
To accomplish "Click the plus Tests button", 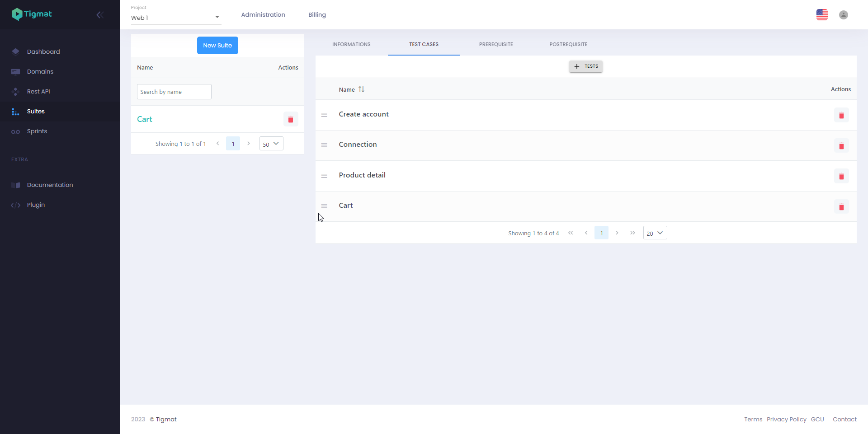I will 586,66.
